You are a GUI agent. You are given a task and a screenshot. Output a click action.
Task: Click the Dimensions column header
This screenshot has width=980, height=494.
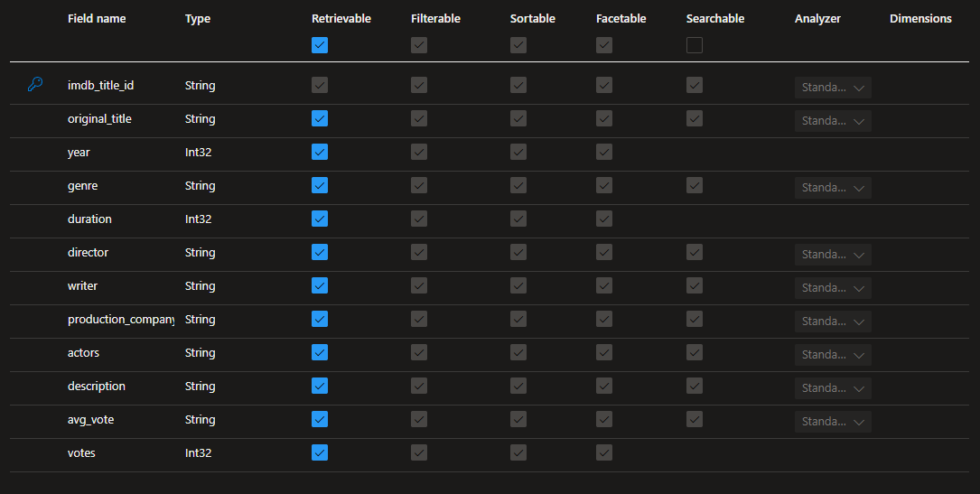pyautogui.click(x=920, y=19)
